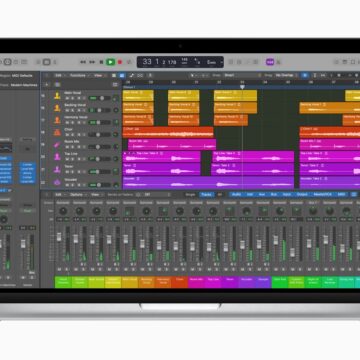Click the first mixer channel's volume fader
Screen dimensions: 360x360
click(59, 237)
